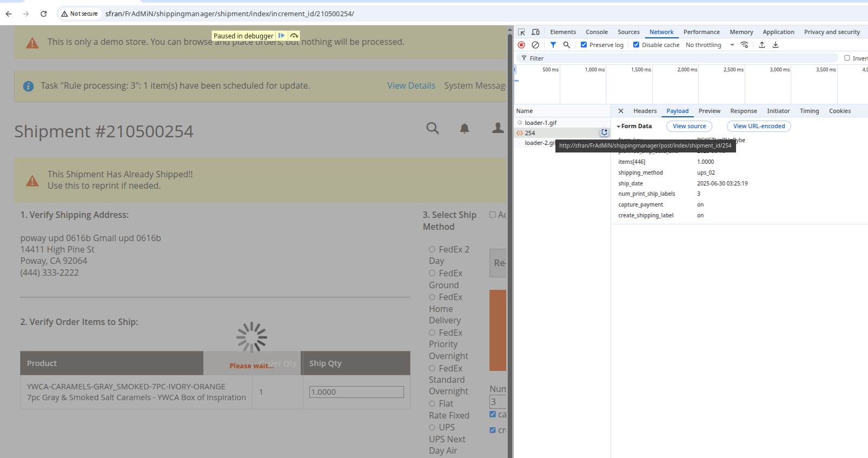The height and width of the screenshot is (458, 868).
Task: Switch to the Console tab
Action: point(597,32)
